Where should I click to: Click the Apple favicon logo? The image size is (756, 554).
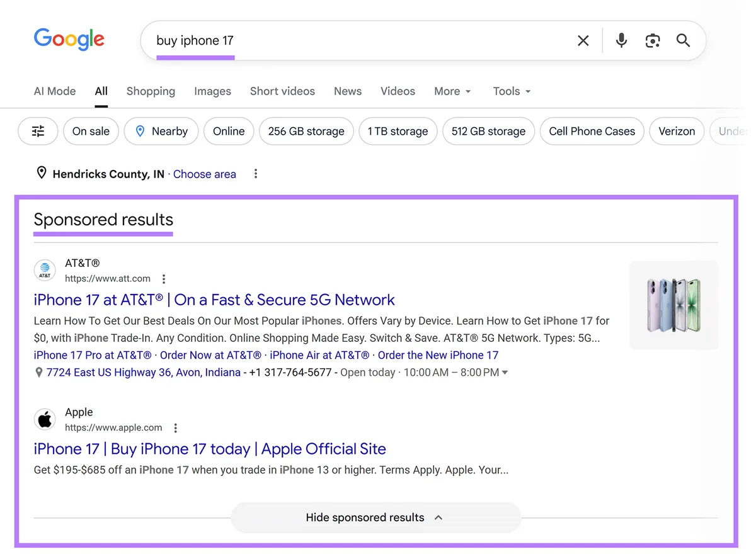point(45,419)
